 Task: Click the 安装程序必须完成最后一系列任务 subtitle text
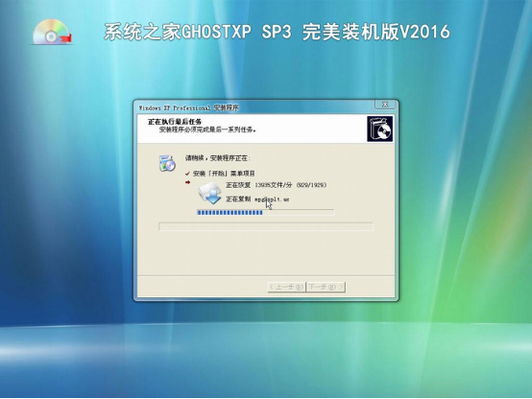tap(207, 129)
